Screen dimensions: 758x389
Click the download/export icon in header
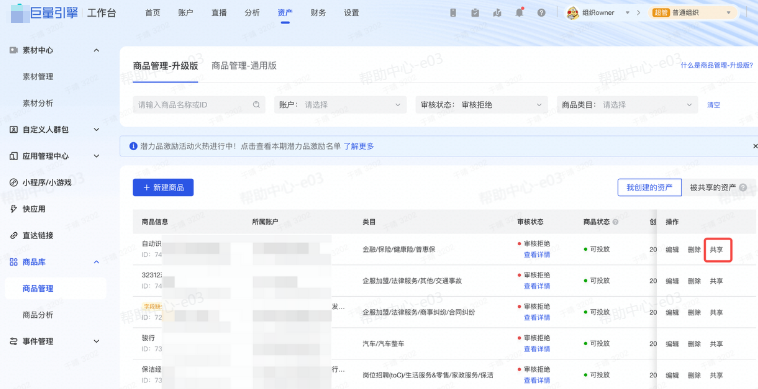coord(497,13)
